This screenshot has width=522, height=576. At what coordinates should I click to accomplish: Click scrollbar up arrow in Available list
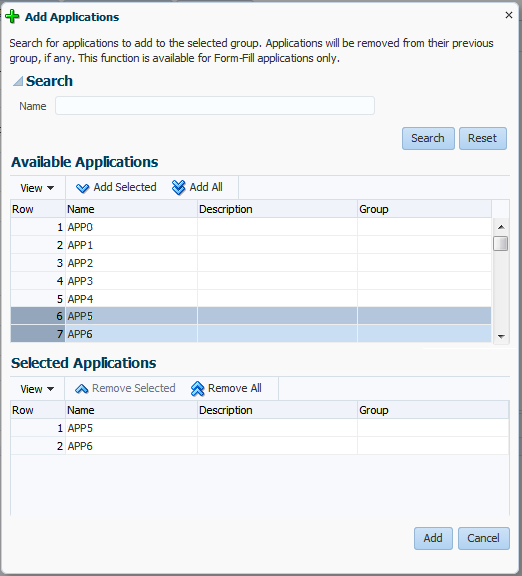point(501,227)
